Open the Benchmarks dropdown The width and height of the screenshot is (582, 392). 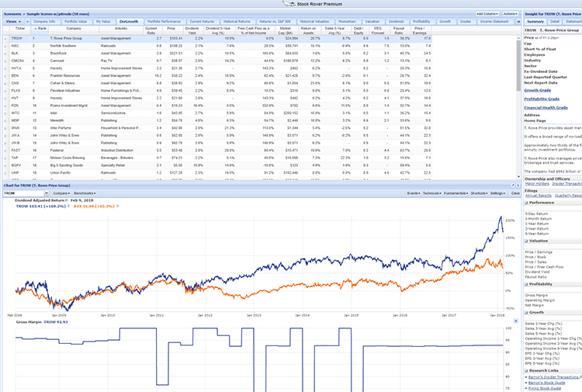tap(85, 193)
